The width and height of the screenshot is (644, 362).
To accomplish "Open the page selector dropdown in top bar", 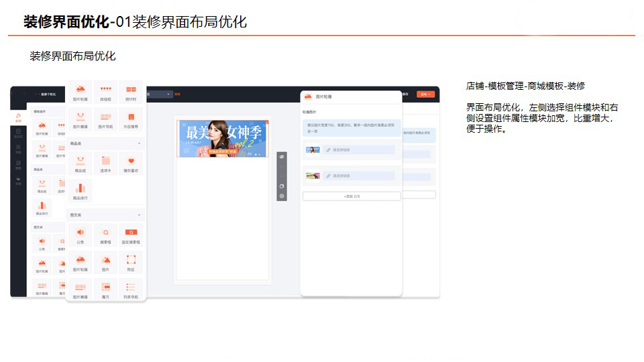I will pos(160,94).
